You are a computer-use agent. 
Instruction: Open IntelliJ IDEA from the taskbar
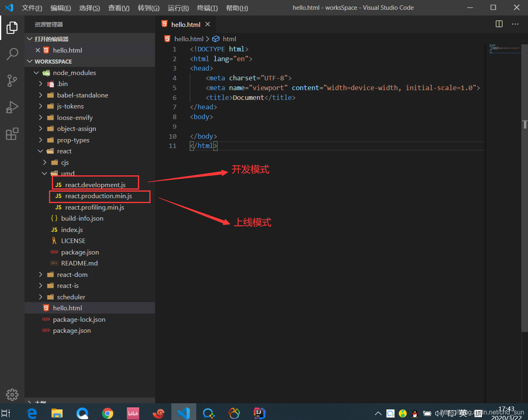click(260, 413)
